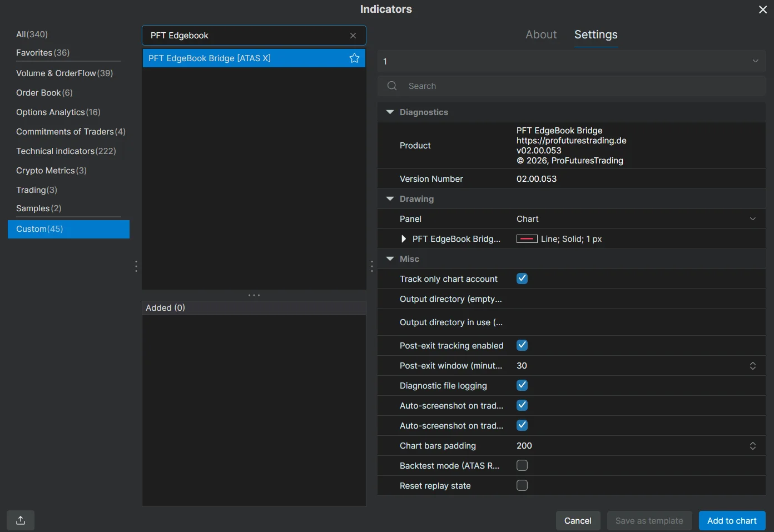Collapse the Drawing section
Viewport: 774px width, 532px height.
(390, 198)
